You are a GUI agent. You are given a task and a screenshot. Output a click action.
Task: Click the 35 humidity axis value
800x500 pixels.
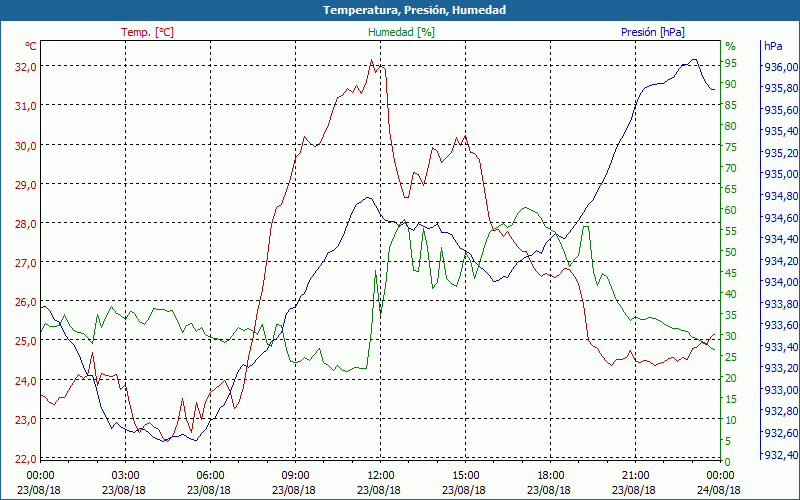pos(731,315)
